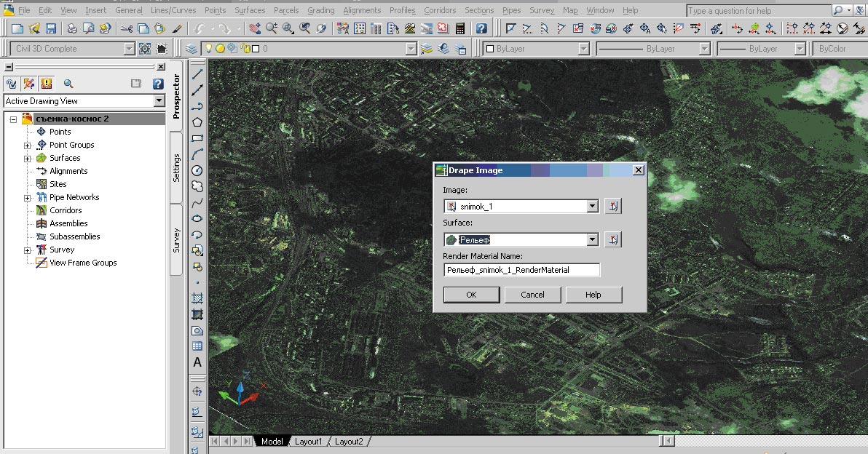Click the blue Help question mark in the toolbar

[481, 28]
